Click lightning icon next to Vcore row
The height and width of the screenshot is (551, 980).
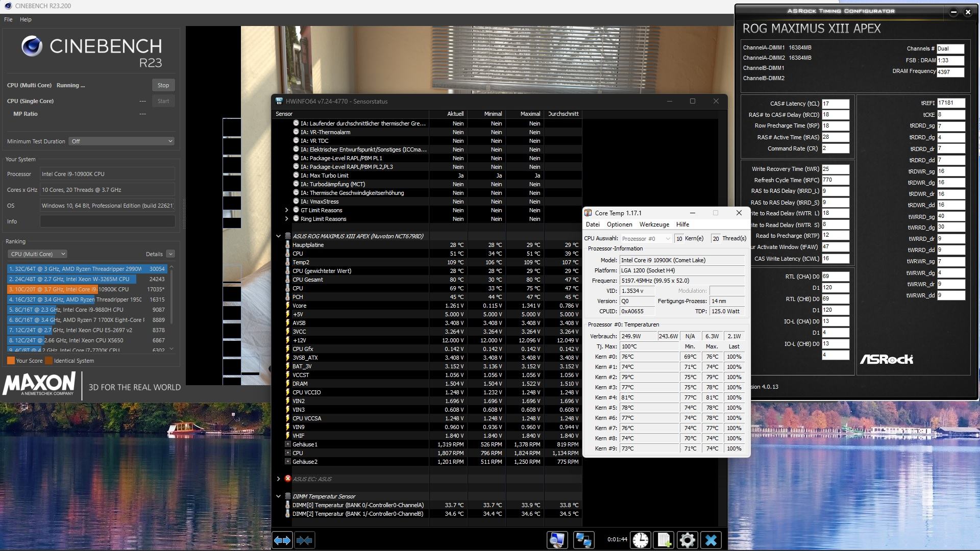click(x=288, y=306)
